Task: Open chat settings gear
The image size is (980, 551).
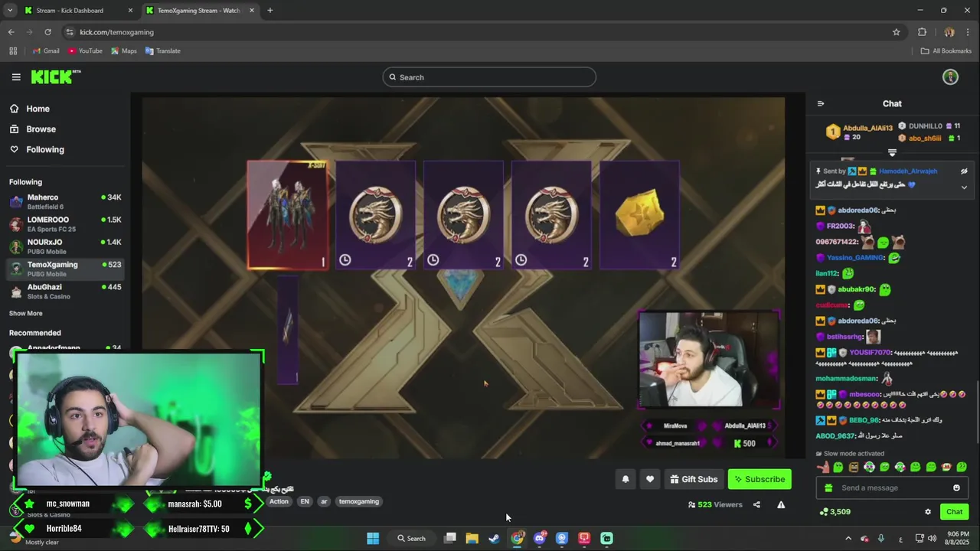Action: click(928, 512)
